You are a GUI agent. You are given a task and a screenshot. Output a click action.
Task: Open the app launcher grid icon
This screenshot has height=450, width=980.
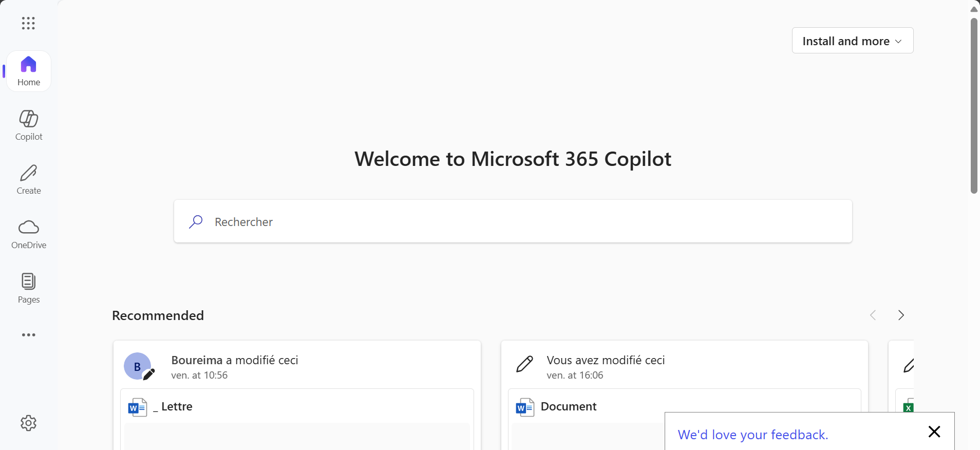coord(28,23)
